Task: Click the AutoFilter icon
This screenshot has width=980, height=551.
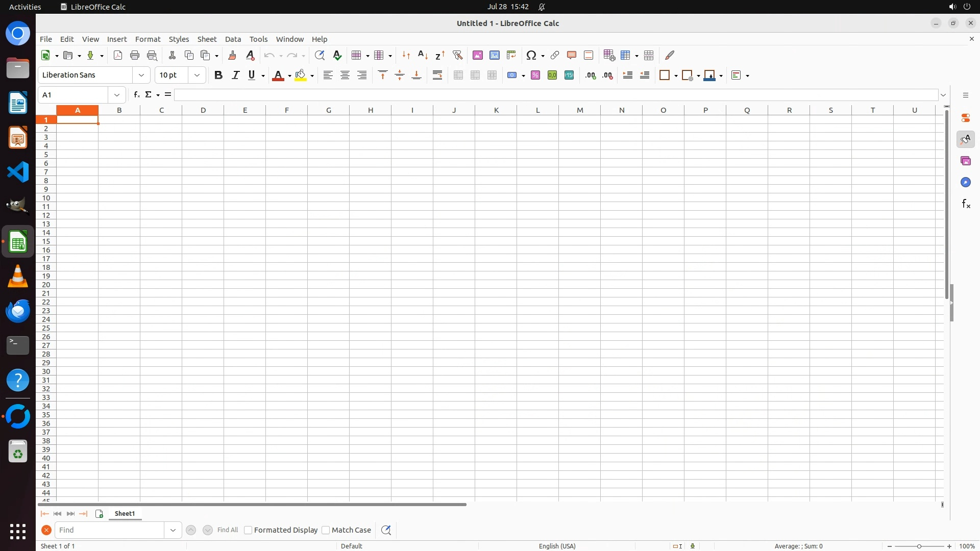Action: (x=457, y=55)
